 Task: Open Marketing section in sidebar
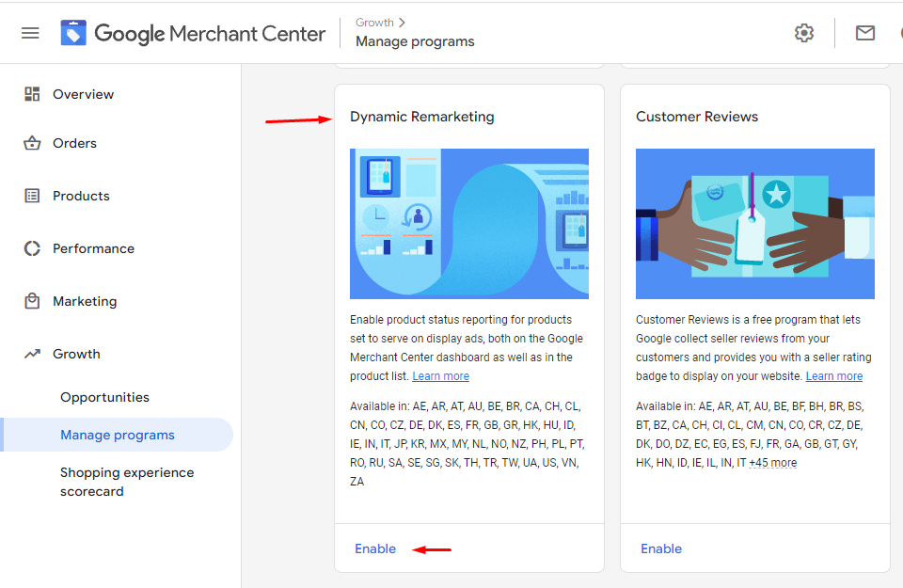pos(85,302)
